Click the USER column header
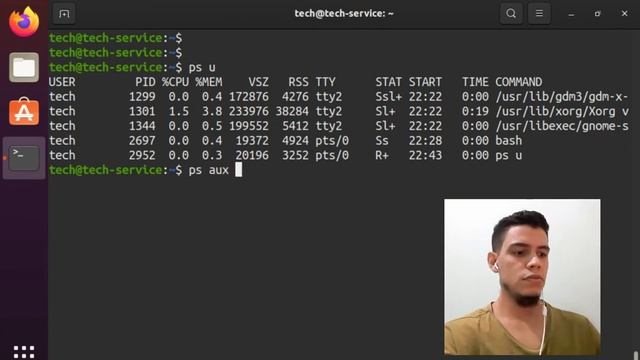 (62, 82)
